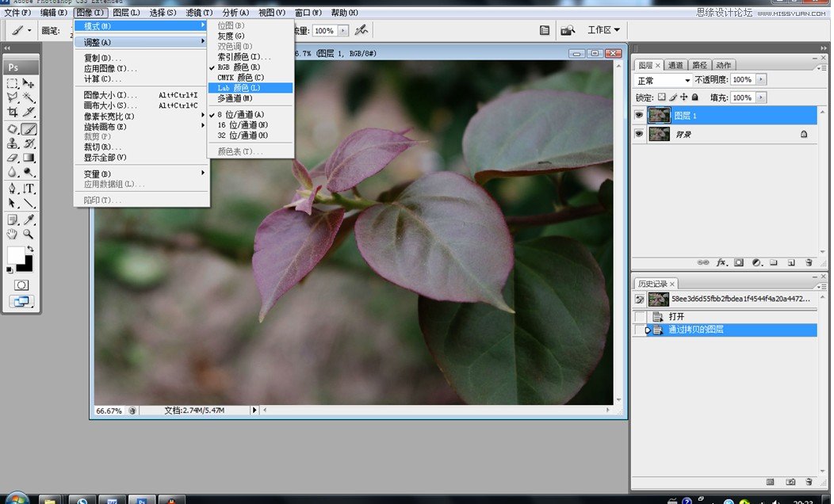834x504 pixels.
Task: Create a new layer group
Action: click(774, 262)
